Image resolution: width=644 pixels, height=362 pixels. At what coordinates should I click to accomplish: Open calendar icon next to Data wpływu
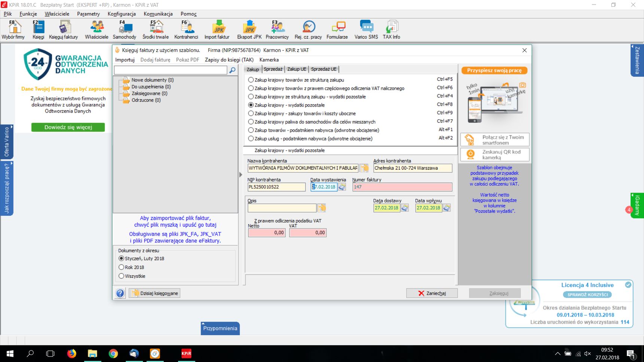(x=447, y=208)
